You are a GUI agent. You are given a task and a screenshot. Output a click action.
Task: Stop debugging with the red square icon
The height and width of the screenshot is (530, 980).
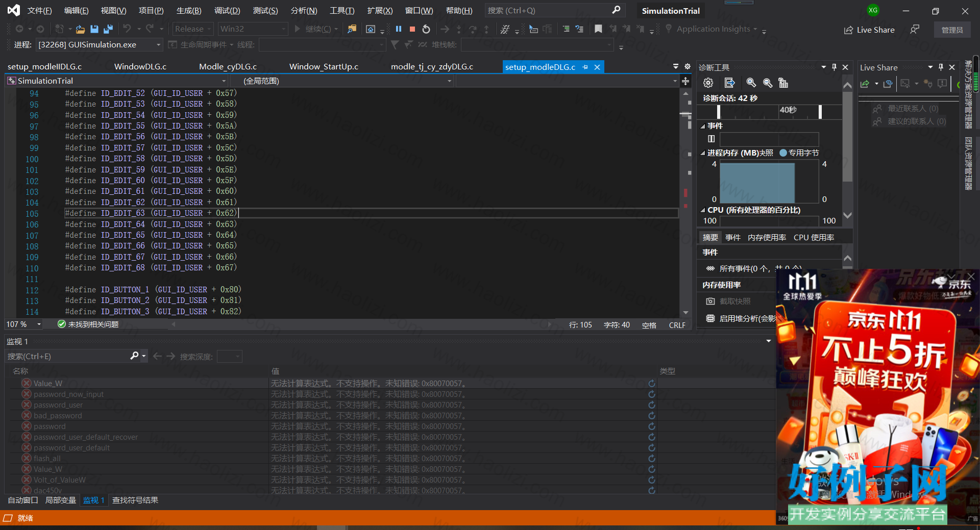tap(412, 29)
